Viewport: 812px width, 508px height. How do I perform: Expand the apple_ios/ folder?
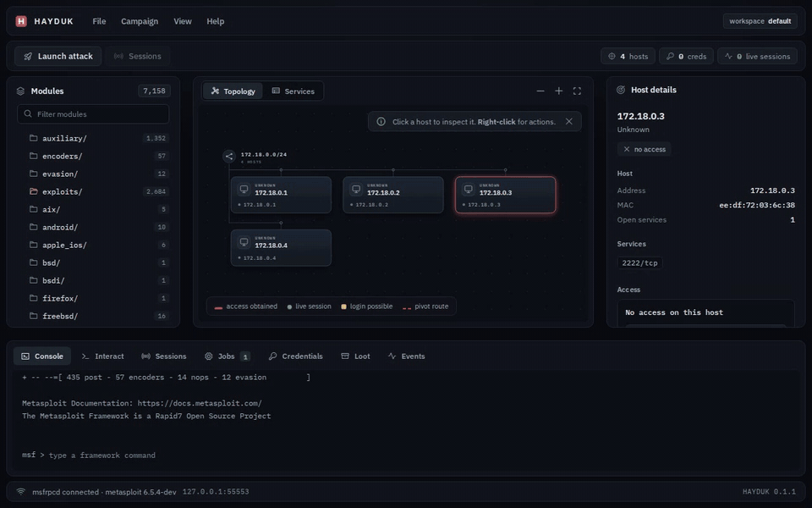(98, 245)
